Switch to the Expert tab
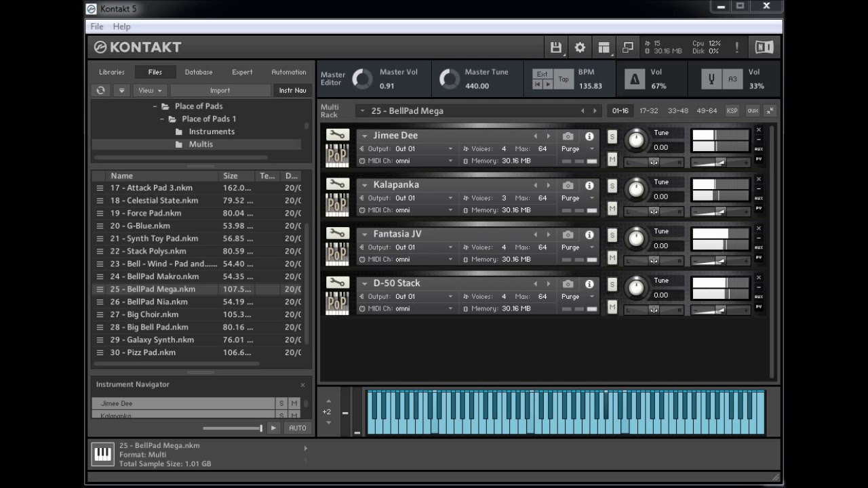This screenshot has height=488, width=868. (x=242, y=72)
